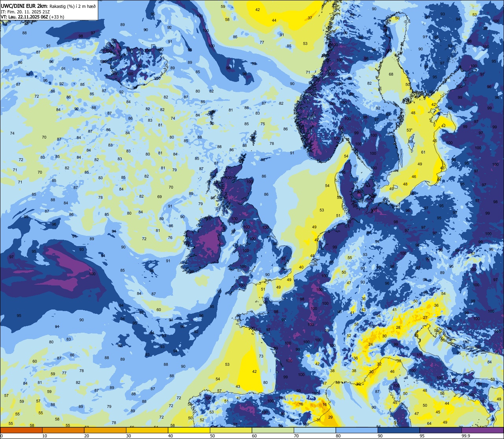This screenshot has width=504, height=439.
Task: Click the 20–30 legend color segment
Action: point(105,430)
